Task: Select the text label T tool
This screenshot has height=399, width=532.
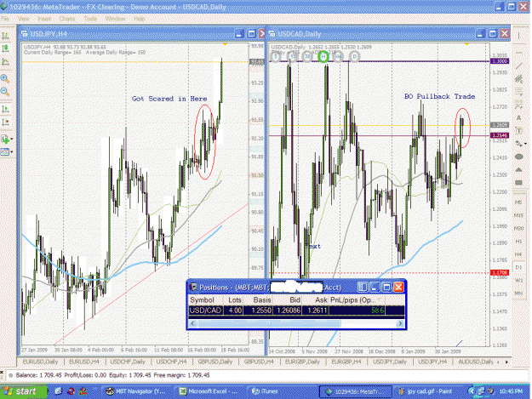Action: 518,130
